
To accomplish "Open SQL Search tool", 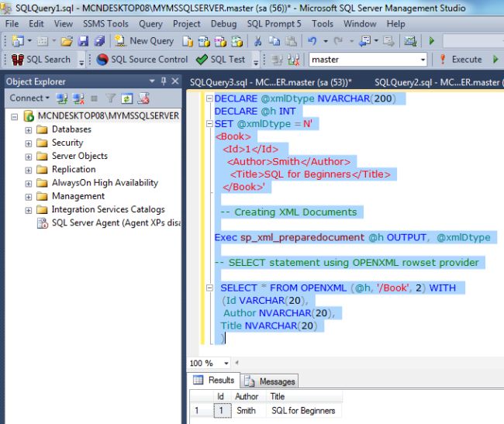I will [x=41, y=60].
